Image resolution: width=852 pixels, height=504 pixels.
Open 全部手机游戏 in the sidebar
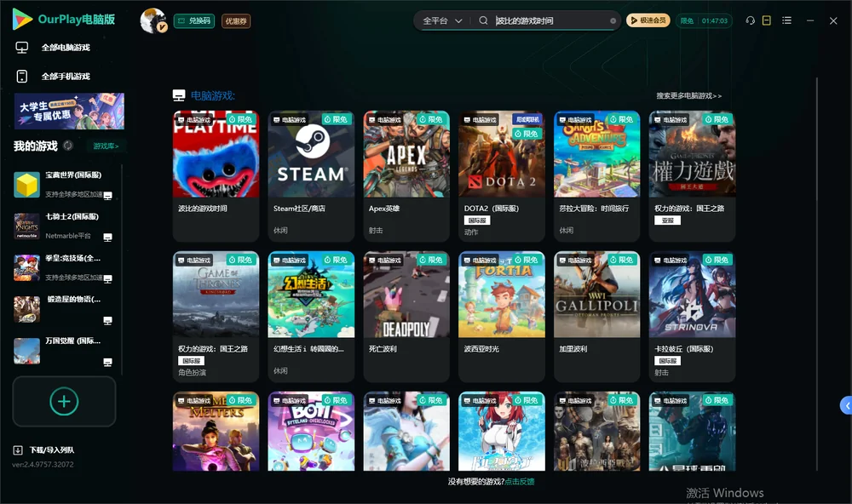(x=53, y=76)
